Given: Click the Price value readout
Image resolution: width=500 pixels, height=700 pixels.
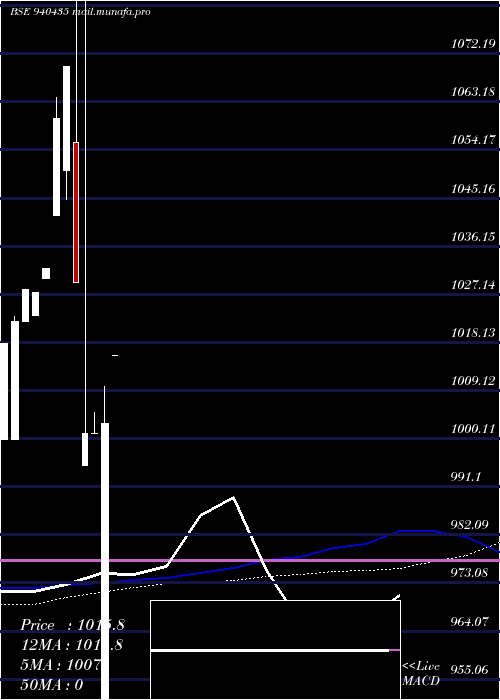Looking at the screenshot, I should 72,625.
